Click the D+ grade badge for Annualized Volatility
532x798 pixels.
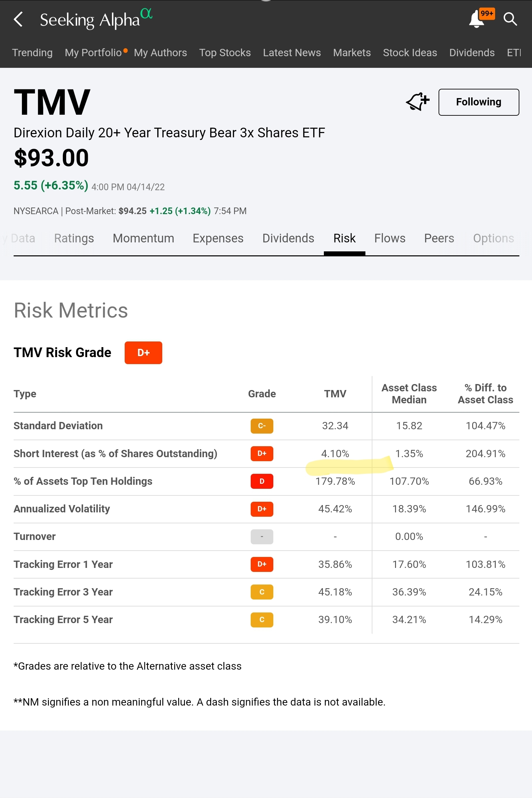pos(262,509)
